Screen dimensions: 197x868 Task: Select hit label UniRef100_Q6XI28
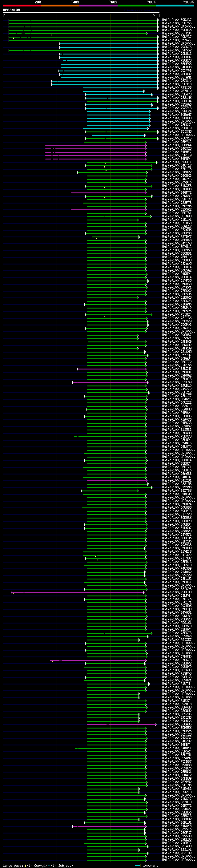(x=177, y=735)
